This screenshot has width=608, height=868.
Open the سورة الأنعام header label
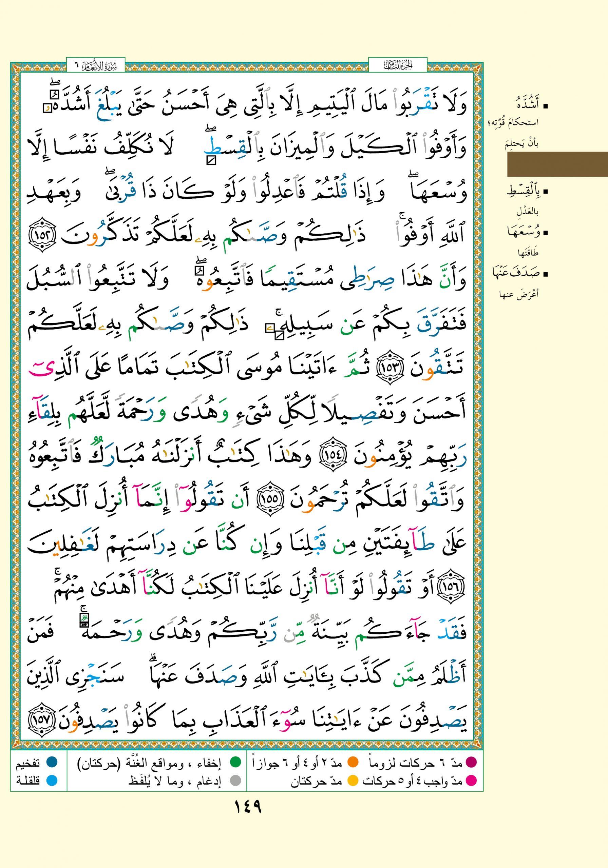[x=96, y=65]
